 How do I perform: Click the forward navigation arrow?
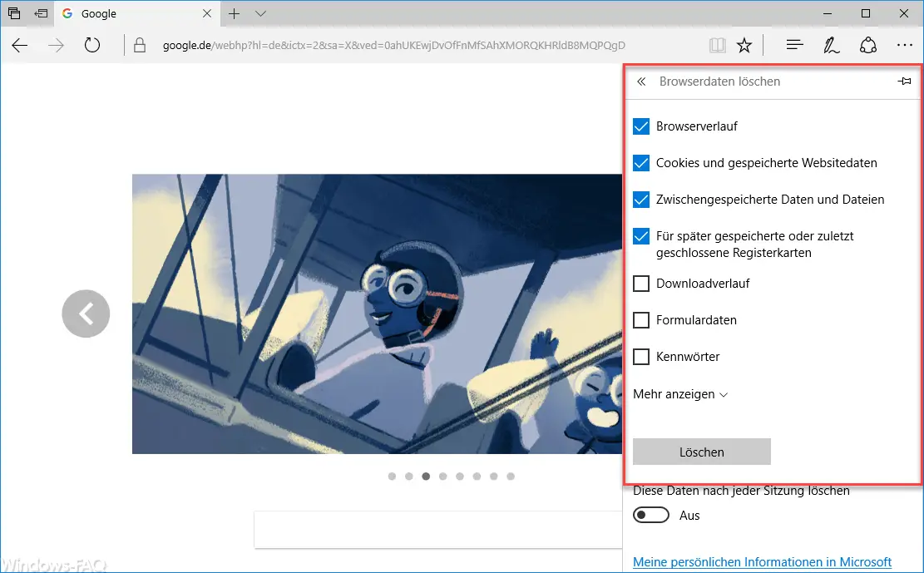coord(56,46)
